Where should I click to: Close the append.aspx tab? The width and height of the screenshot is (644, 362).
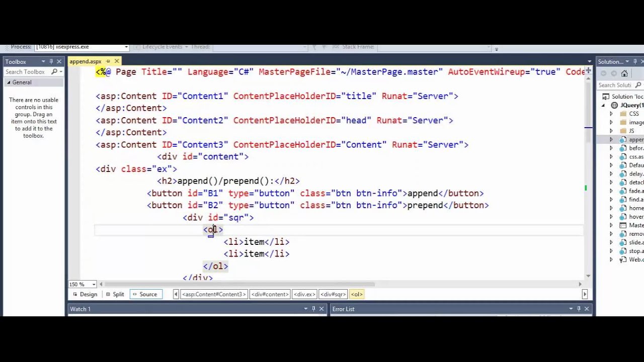[x=117, y=61]
